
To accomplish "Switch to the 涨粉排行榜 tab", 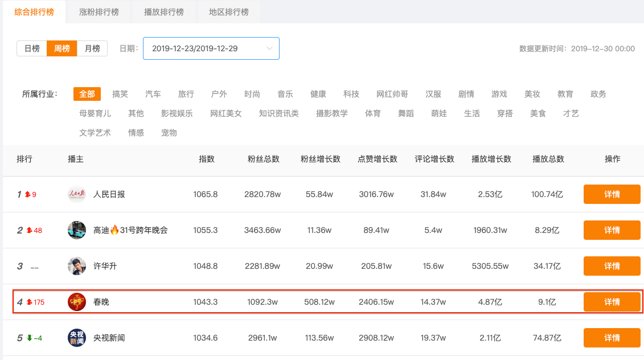I will (x=99, y=12).
